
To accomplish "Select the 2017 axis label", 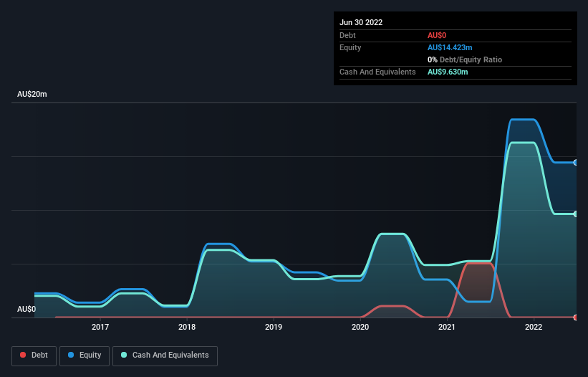I will [100, 327].
